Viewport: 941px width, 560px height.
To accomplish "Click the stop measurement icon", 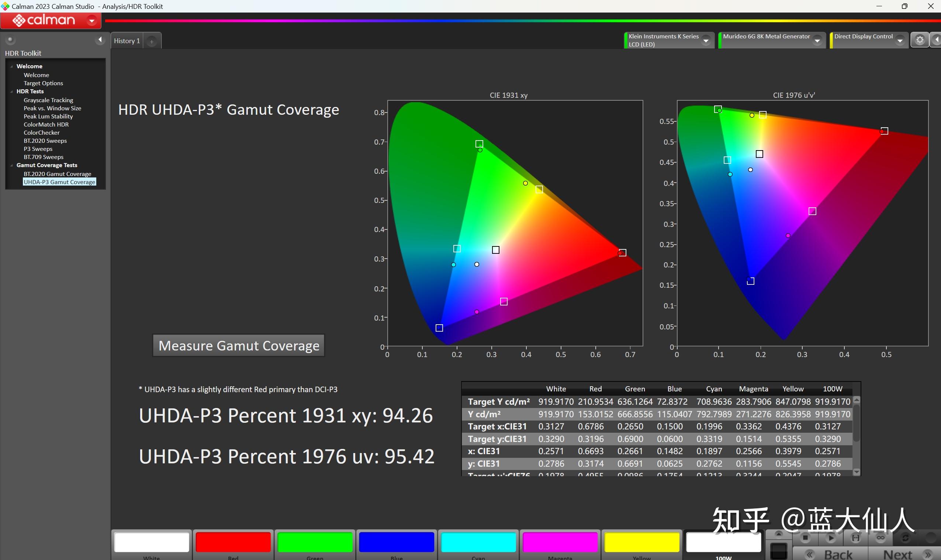I will pos(805,537).
